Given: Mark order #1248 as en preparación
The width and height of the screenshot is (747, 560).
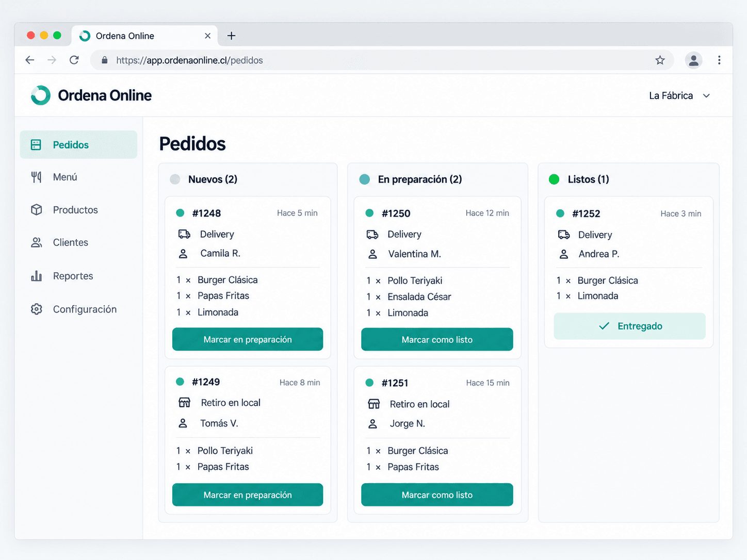Looking at the screenshot, I should point(248,339).
